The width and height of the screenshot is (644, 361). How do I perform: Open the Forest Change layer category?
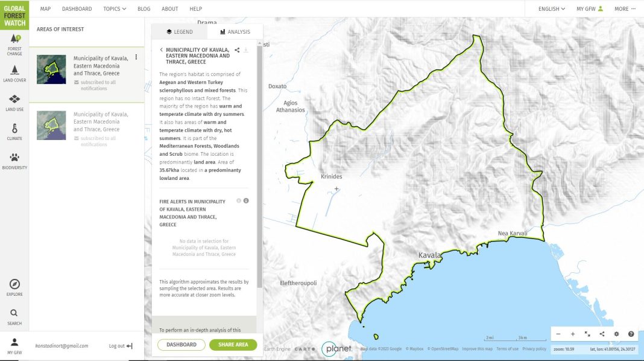click(x=14, y=45)
